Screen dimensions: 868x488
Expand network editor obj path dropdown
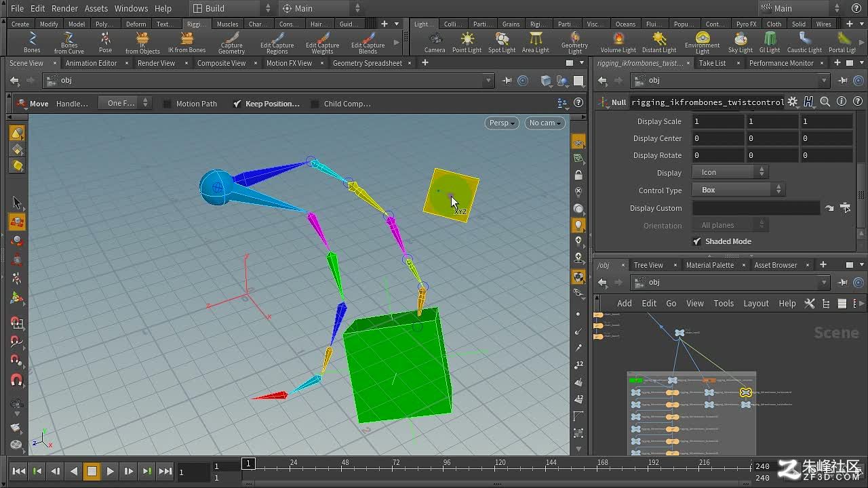[825, 283]
